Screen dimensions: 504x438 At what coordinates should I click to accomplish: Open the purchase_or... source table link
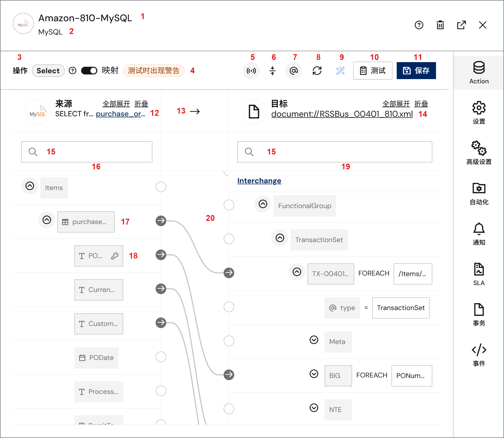click(x=121, y=114)
